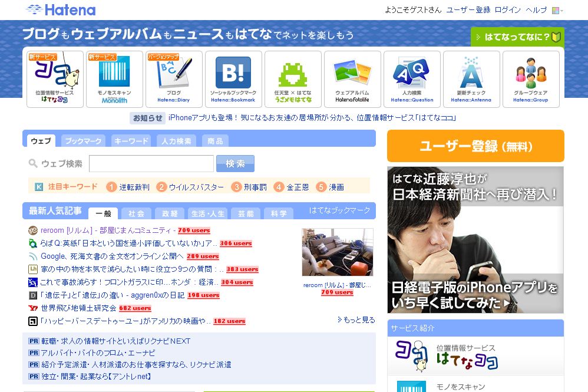Image resolution: width=588 pixels, height=392 pixels.
Task: Click the ユーザー登録 (無料) orange button
Action: pyautogui.click(x=475, y=146)
